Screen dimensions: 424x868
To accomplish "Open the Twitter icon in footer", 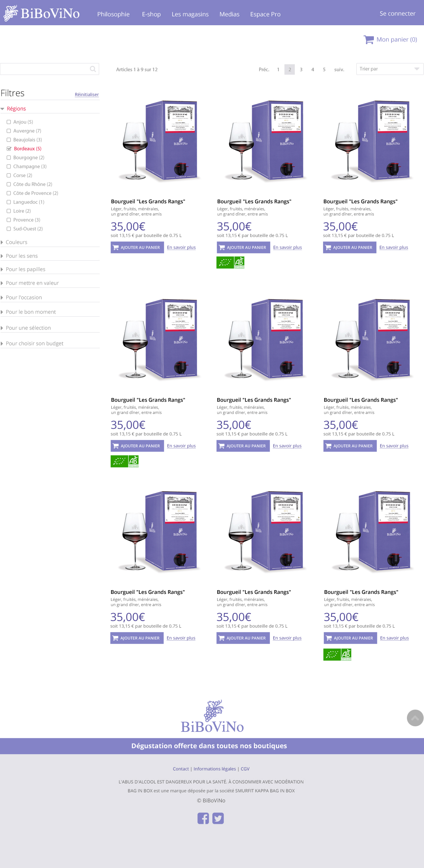I will (x=218, y=818).
